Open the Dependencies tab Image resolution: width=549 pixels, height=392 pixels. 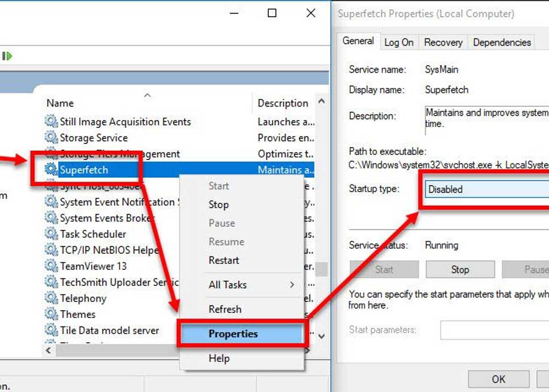point(502,43)
